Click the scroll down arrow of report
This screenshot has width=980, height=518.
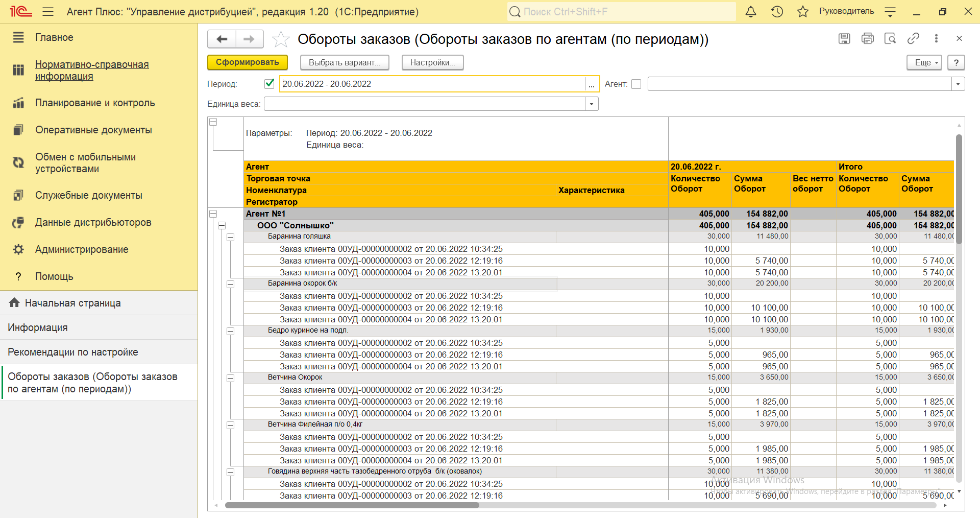point(959,491)
